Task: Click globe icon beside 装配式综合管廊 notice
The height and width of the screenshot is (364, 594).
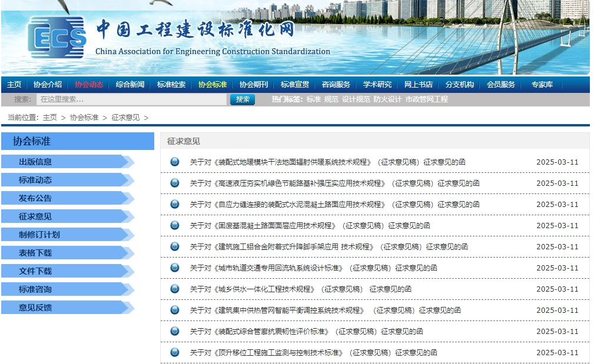Action: point(174,331)
